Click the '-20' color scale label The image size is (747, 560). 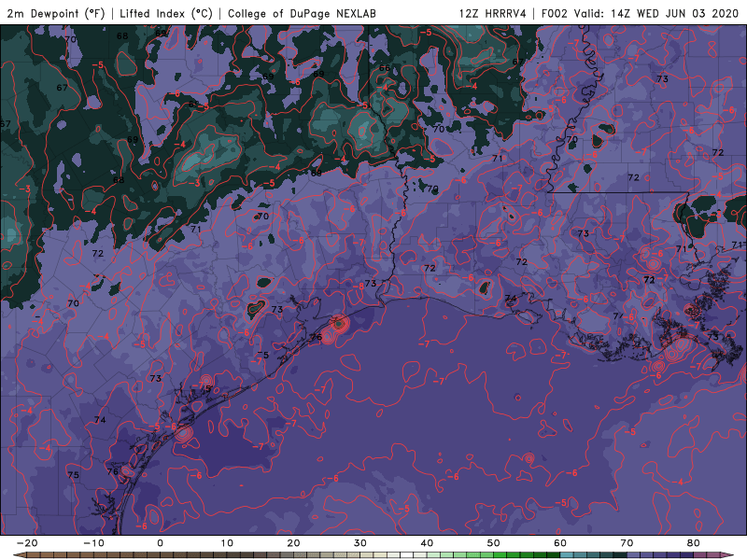tap(26, 543)
